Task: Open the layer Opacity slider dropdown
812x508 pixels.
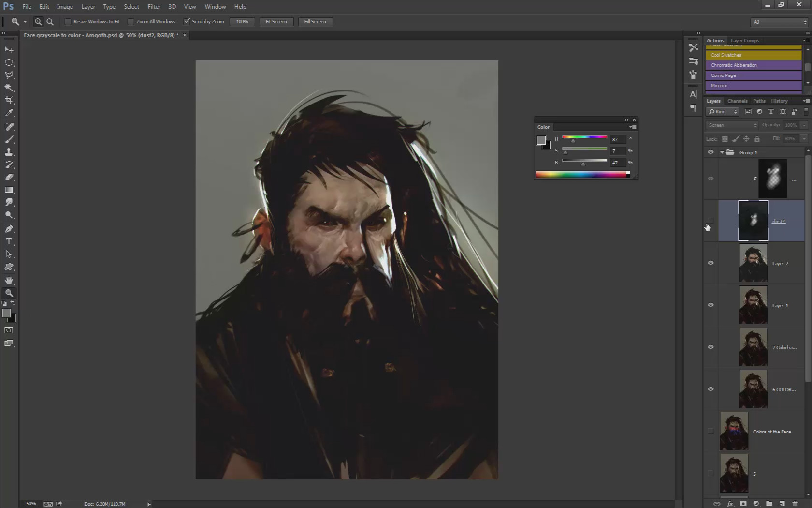Action: pos(804,125)
